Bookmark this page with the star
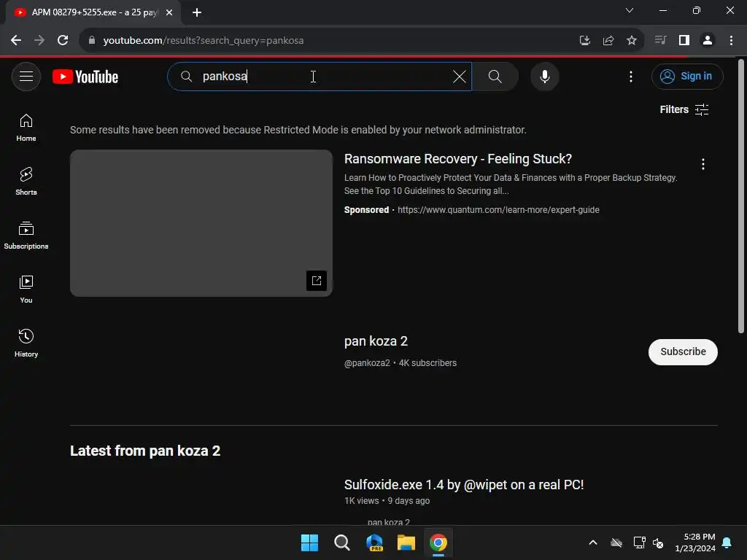 tap(632, 41)
